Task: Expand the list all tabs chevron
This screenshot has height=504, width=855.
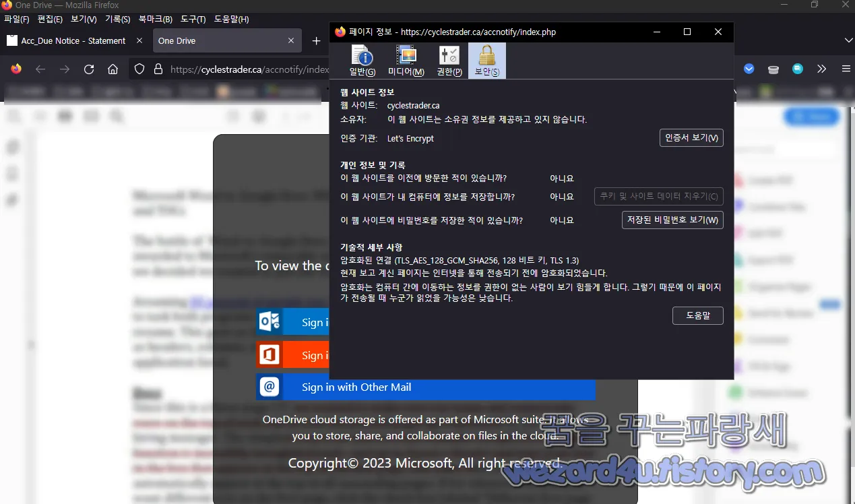Action: [848, 40]
